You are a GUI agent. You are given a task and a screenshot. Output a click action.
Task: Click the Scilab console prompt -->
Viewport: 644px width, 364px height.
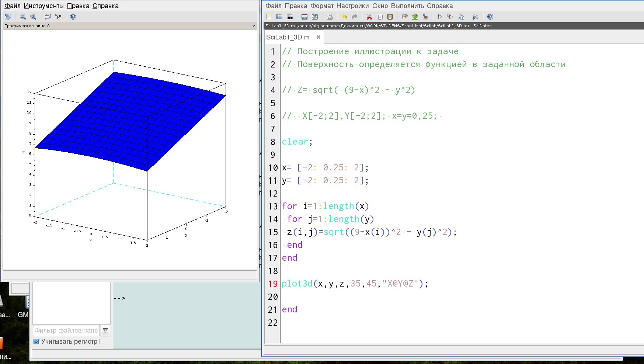tap(119, 298)
